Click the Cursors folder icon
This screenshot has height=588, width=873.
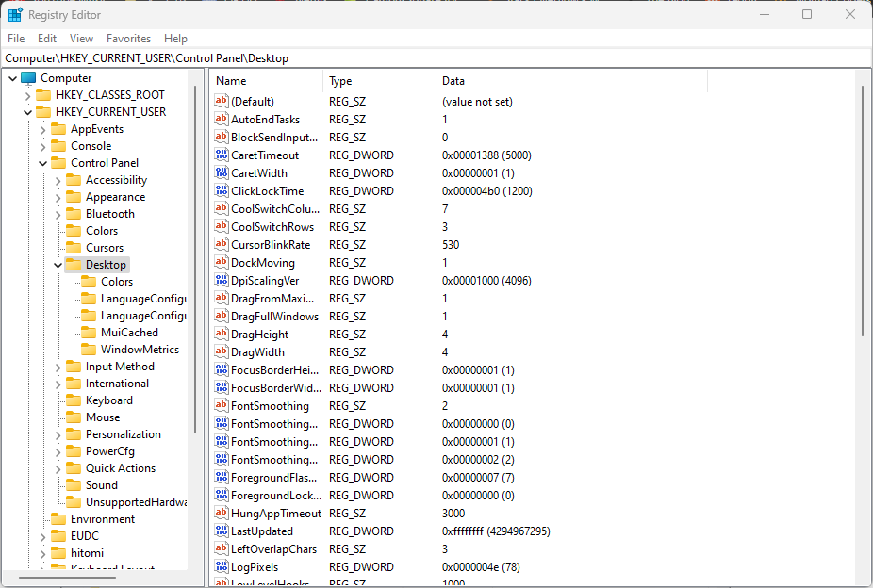(74, 248)
